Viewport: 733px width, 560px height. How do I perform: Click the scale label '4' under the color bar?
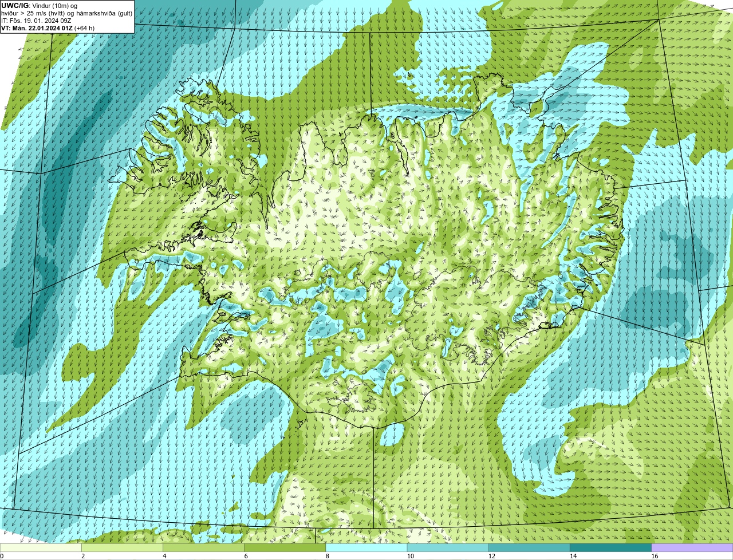(164, 556)
